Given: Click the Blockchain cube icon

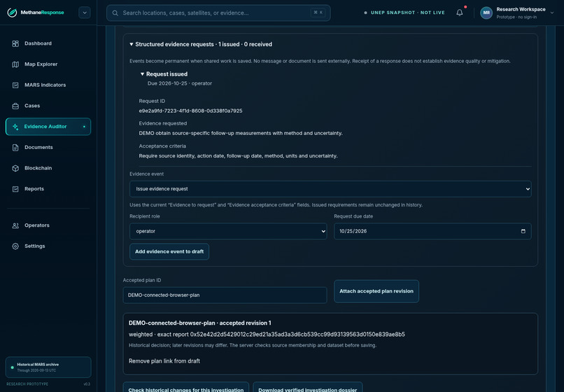Looking at the screenshot, I should [x=15, y=168].
